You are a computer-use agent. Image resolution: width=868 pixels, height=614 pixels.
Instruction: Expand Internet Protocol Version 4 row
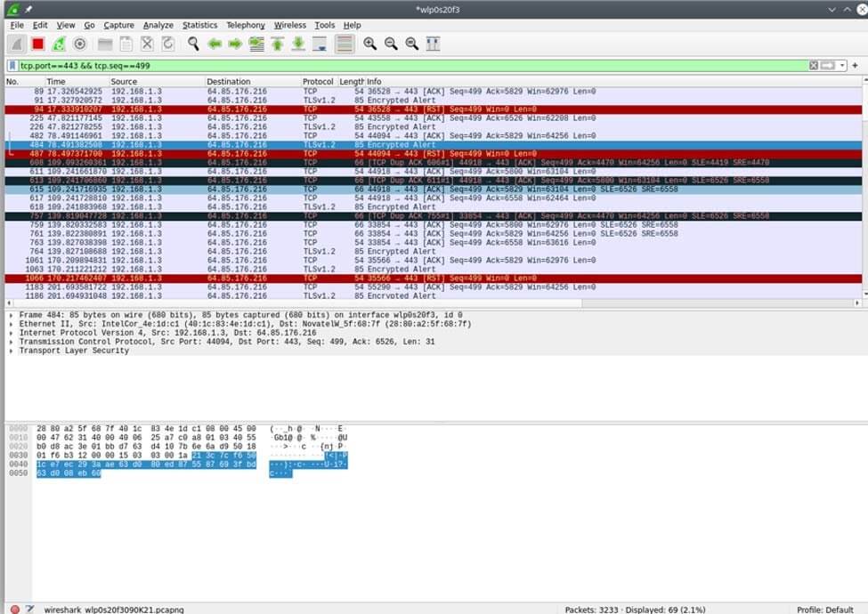tap(11, 333)
